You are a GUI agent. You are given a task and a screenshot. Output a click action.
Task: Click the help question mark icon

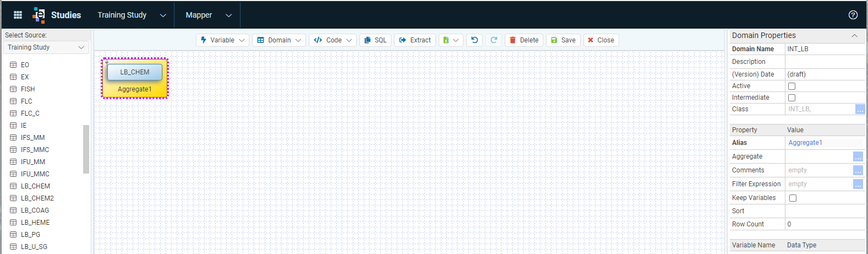pos(853,15)
